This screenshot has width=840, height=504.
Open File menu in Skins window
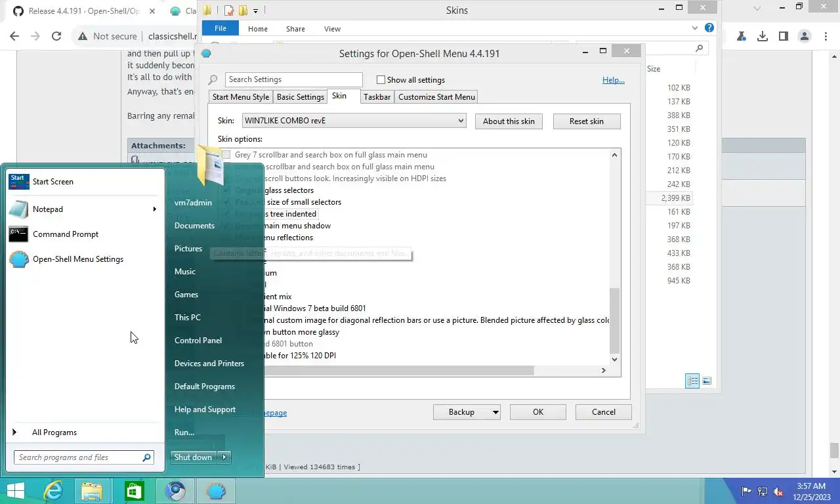tap(220, 28)
